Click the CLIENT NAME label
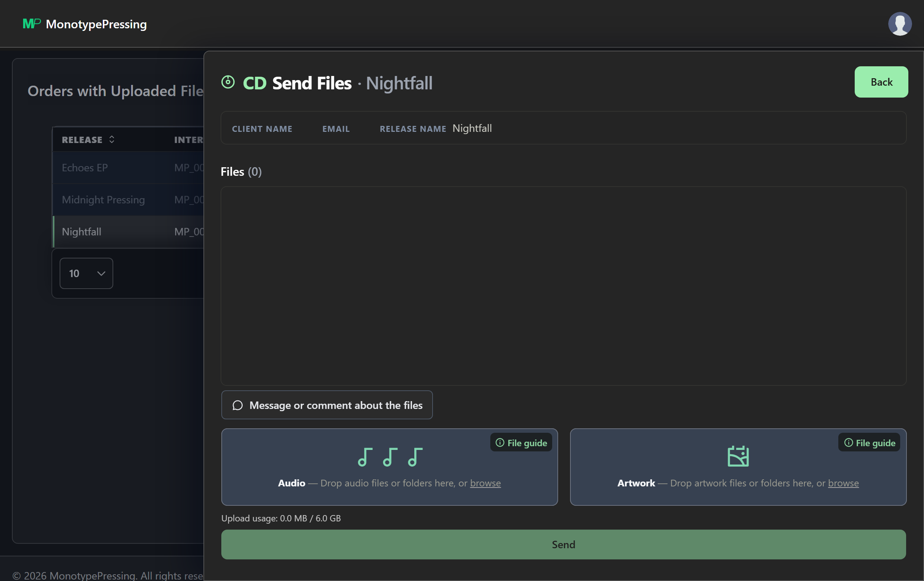Image resolution: width=924 pixels, height=581 pixels. coord(262,129)
